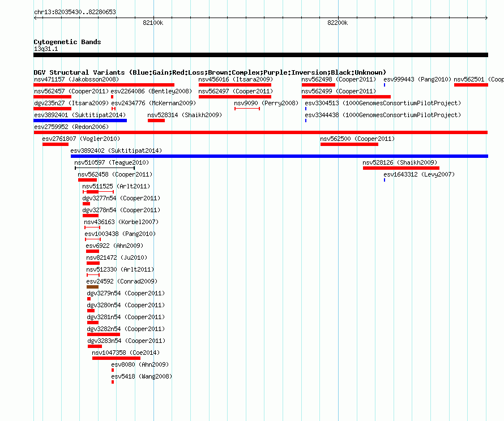The height and width of the screenshot is (421, 504).
Task: Click nsv821472 (Ju2010) label
Action: (x=117, y=257)
